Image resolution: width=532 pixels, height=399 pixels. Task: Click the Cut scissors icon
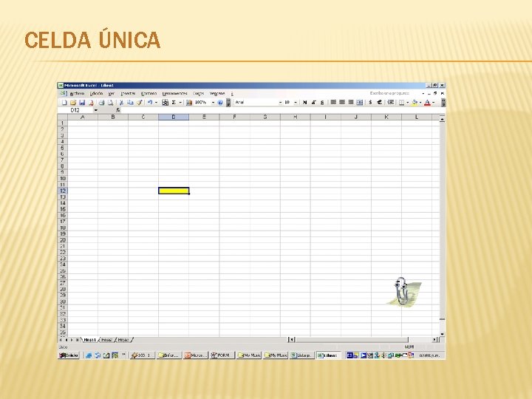(x=121, y=103)
